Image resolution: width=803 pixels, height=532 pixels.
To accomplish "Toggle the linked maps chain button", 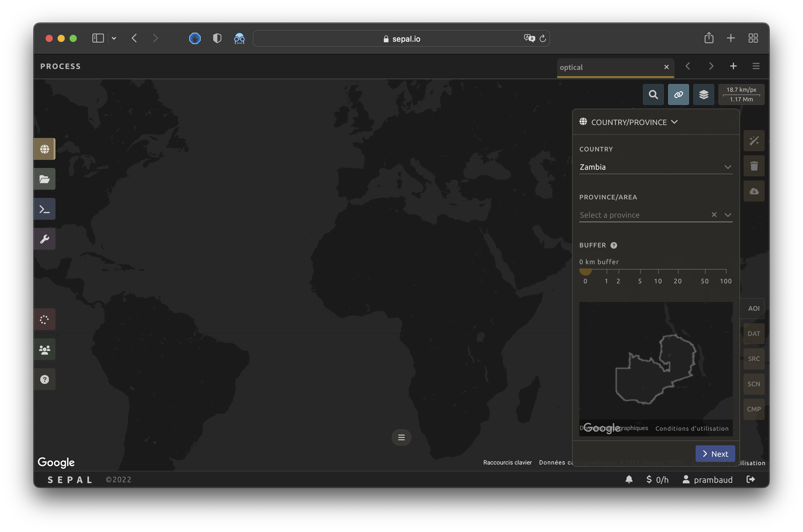I will coord(678,94).
